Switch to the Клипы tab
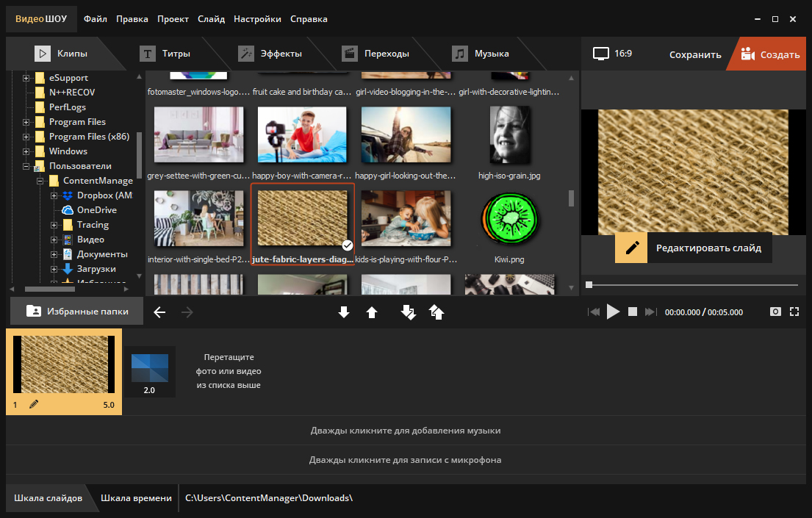The height and width of the screenshot is (518, 812). pos(61,54)
